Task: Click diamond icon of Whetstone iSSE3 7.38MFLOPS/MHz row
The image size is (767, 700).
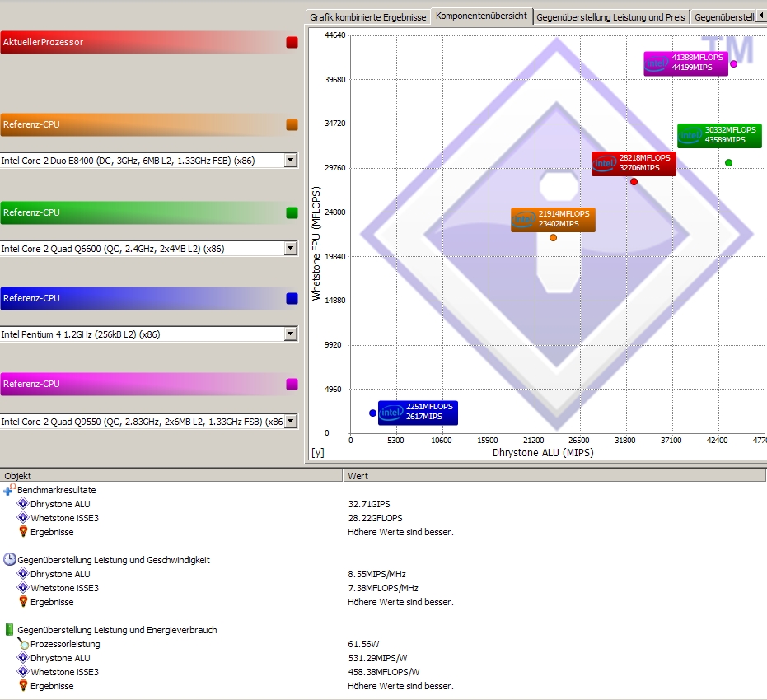Action: tap(23, 587)
